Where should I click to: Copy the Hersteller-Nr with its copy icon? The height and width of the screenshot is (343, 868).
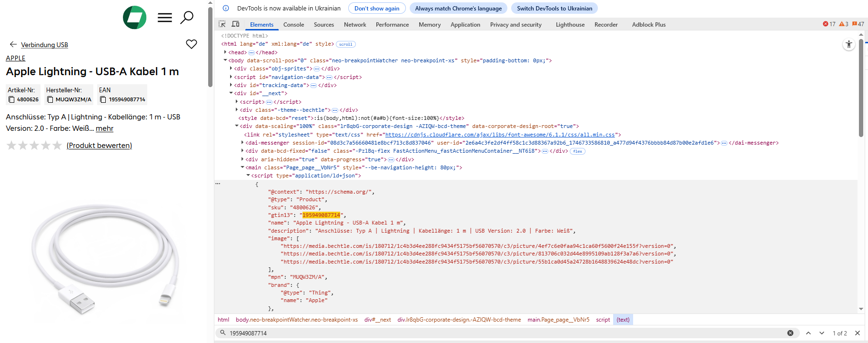(x=50, y=99)
